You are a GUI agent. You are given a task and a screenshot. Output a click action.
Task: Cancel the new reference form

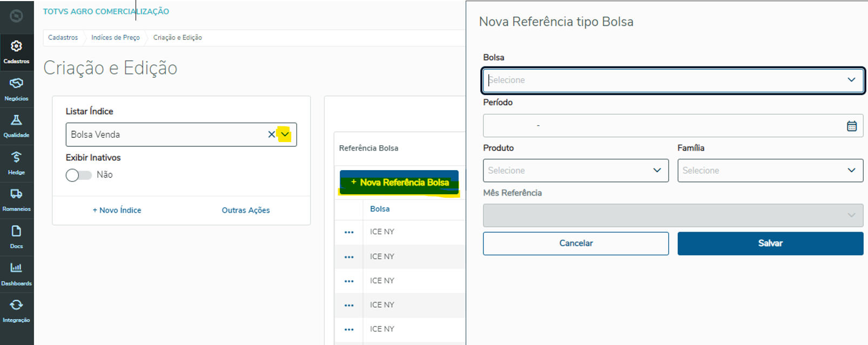[x=576, y=243]
